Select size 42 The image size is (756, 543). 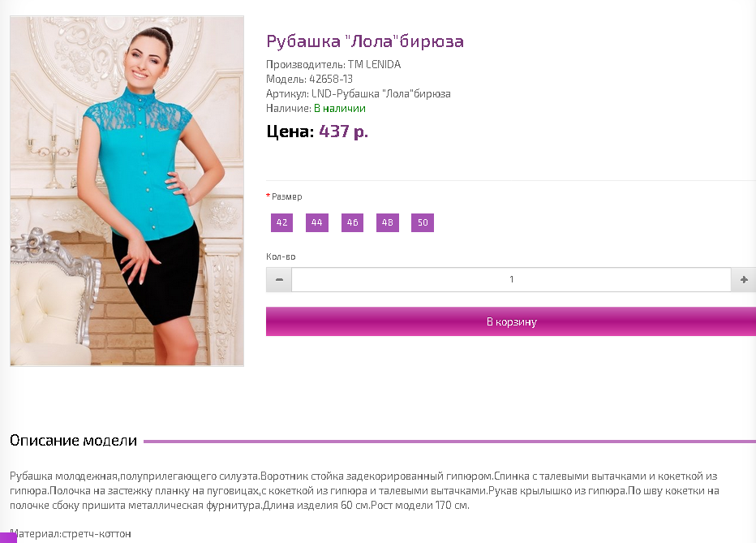[282, 222]
